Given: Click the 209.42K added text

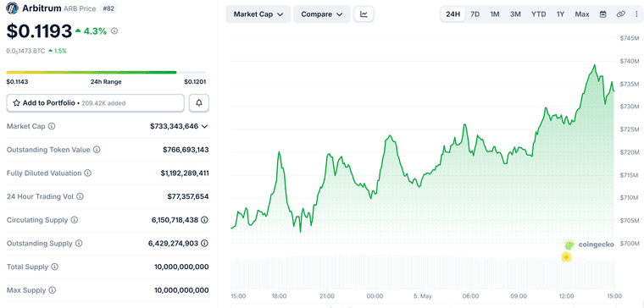Looking at the screenshot, I should pyautogui.click(x=103, y=103).
